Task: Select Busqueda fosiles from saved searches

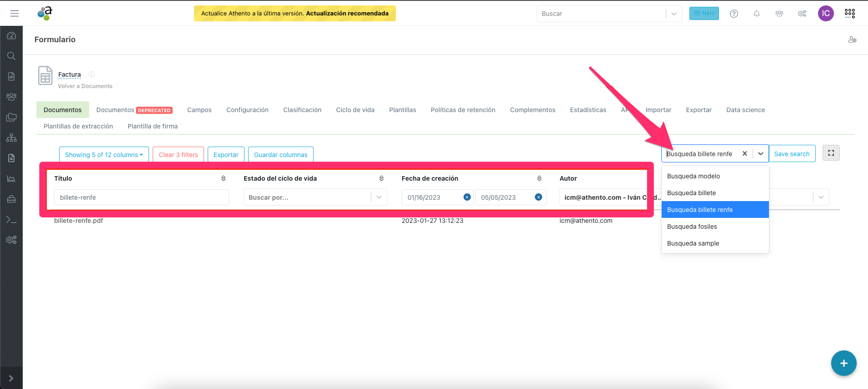Action: pos(692,227)
